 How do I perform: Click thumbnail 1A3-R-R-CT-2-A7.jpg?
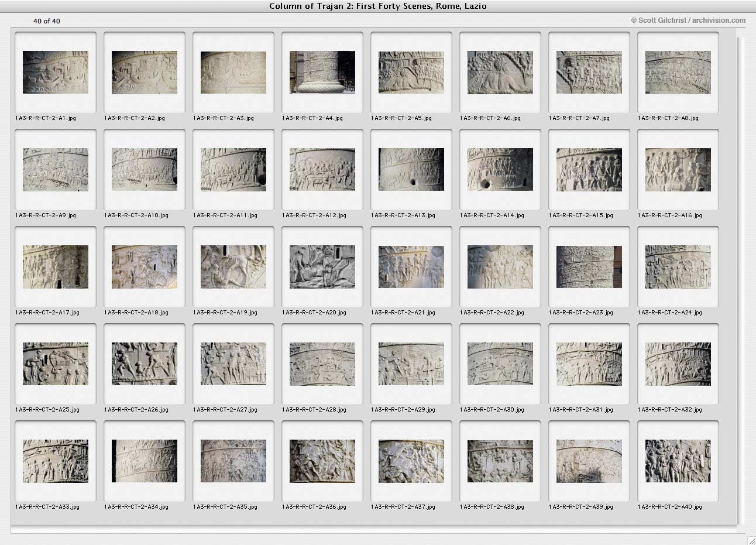[x=589, y=72]
